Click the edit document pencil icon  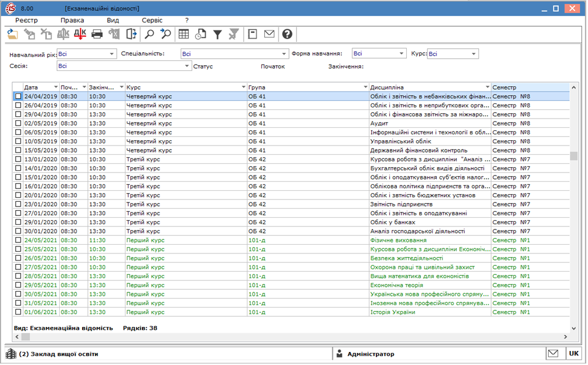29,34
